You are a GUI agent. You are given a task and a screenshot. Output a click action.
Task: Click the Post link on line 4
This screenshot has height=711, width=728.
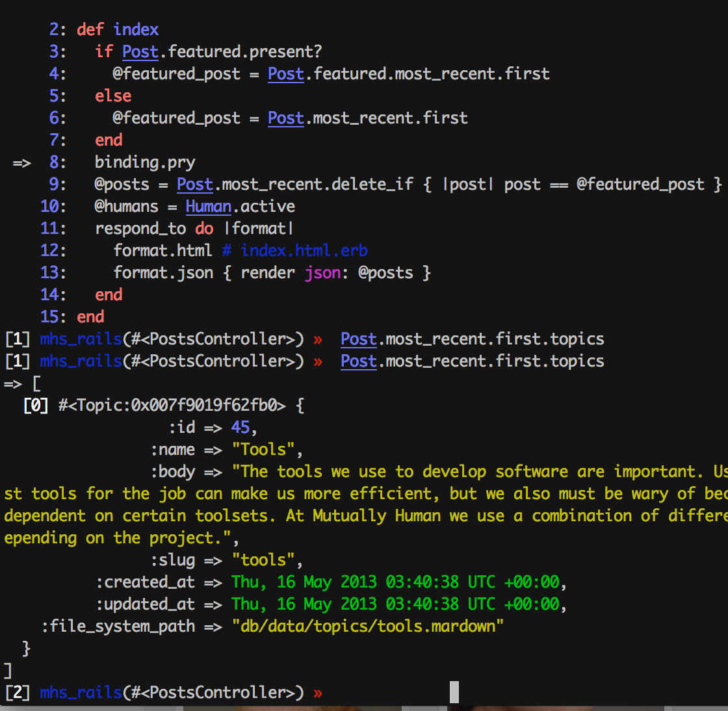tap(286, 73)
